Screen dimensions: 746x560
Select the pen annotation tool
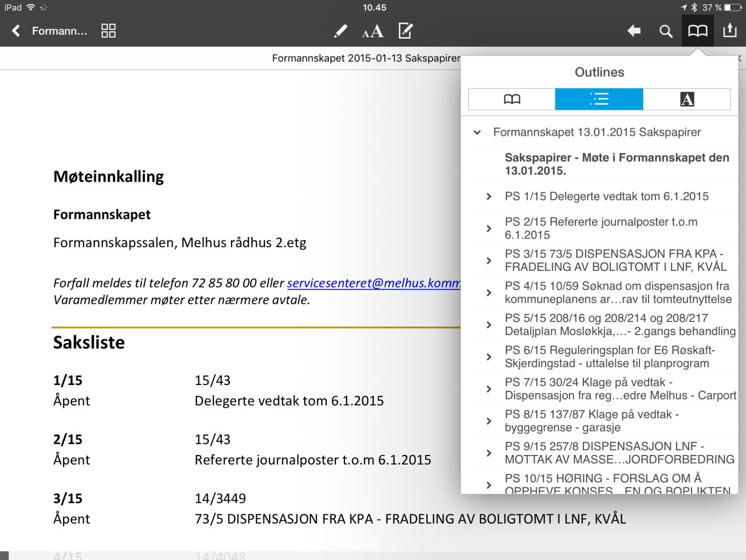tap(340, 31)
